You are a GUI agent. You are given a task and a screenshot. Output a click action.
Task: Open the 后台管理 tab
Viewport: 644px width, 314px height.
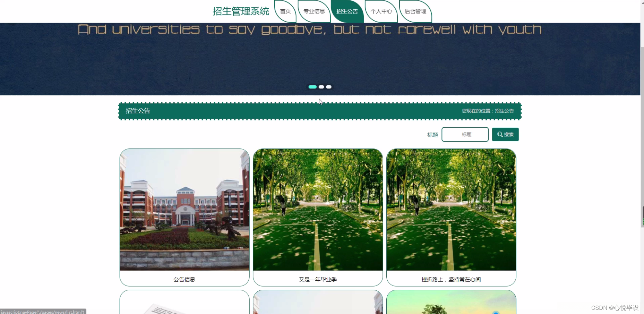click(415, 11)
